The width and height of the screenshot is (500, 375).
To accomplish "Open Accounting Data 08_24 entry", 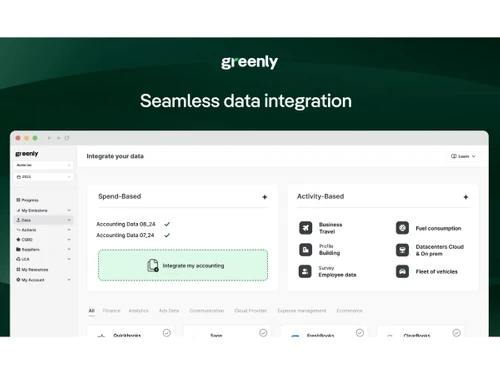I will coord(126,224).
